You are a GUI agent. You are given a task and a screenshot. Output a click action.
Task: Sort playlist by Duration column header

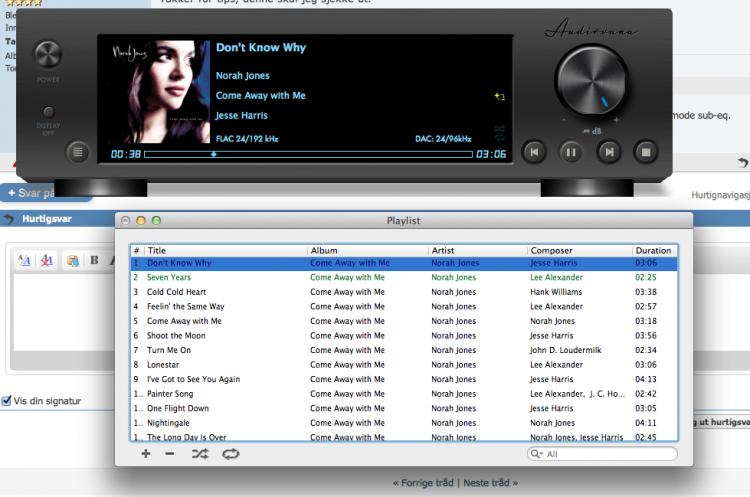pos(653,250)
